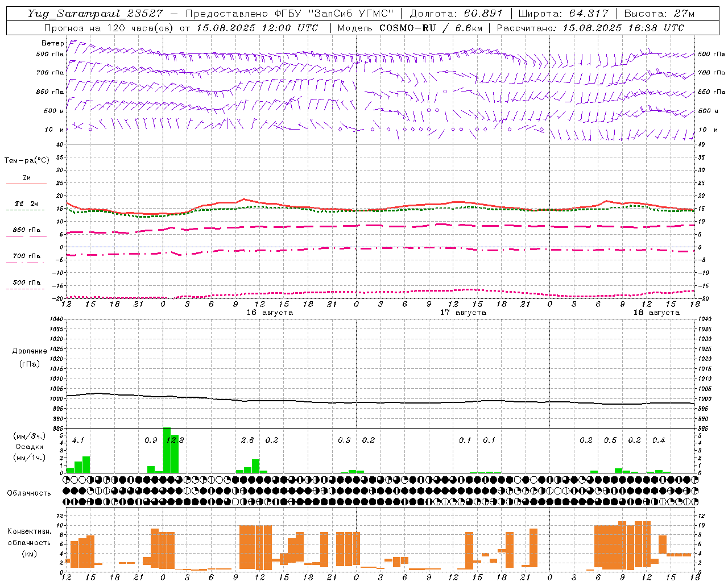This screenshot has height=582, width=728.
Task: Click the elevation label Высота: 27м
Action: coord(659,14)
